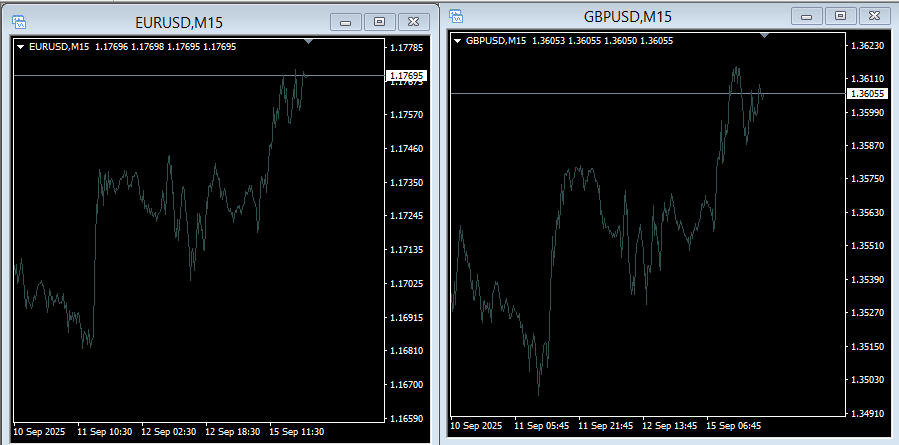Viewport: 899px width, 445px height.
Task: Click the 1.17245 price on EURUSD scale
Action: [x=406, y=216]
